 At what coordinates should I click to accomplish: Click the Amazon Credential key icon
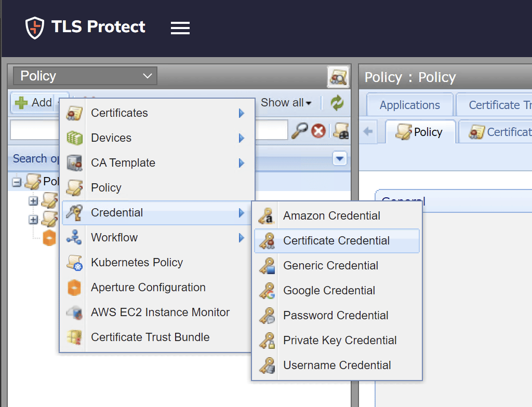click(267, 216)
